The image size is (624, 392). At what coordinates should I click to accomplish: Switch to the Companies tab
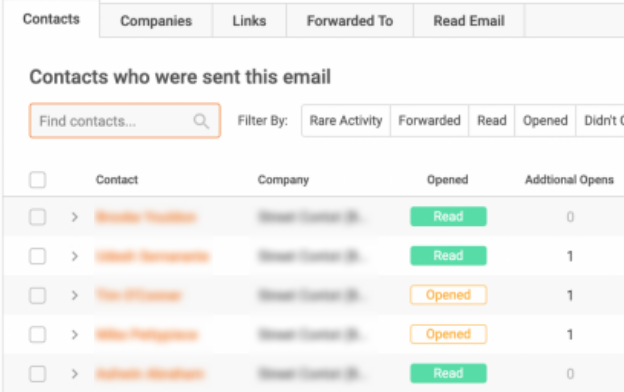[x=156, y=21]
